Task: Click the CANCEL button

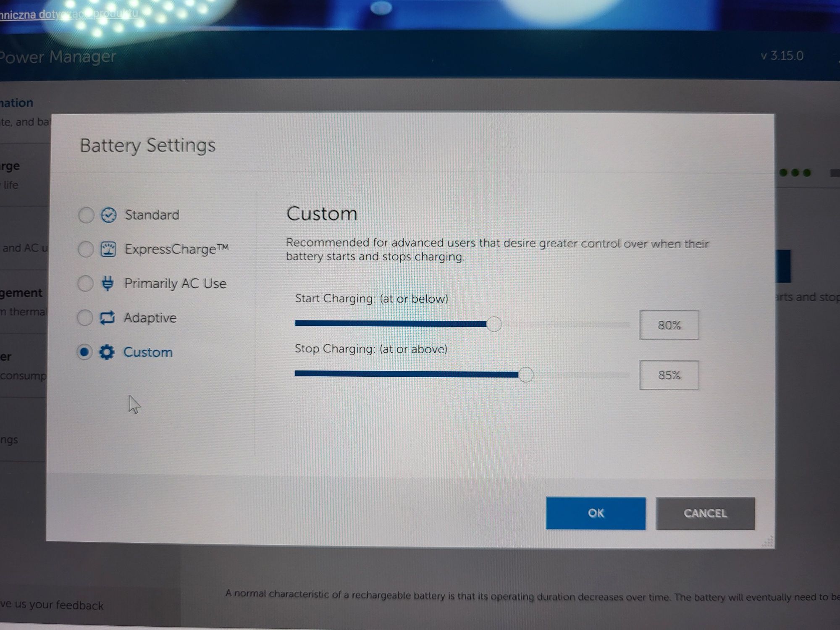Action: (705, 513)
